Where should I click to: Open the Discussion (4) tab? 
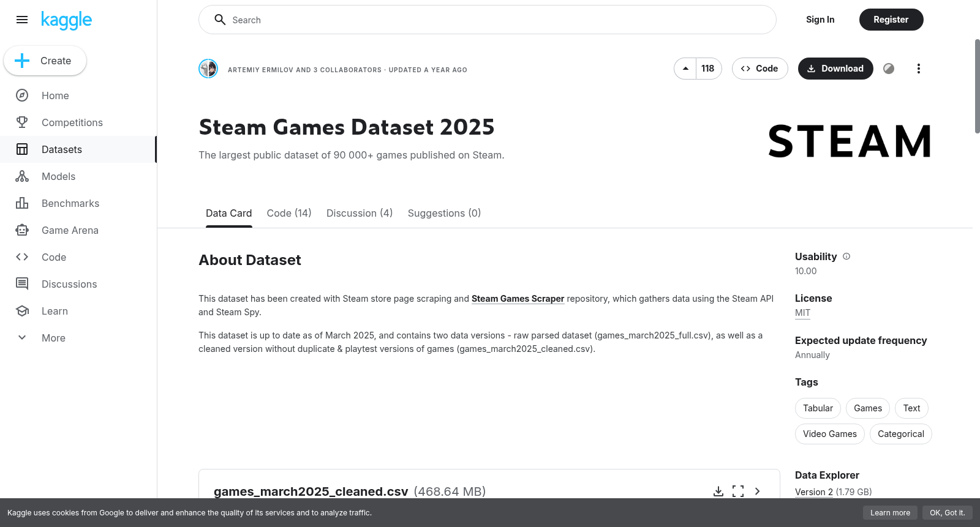[x=360, y=213]
